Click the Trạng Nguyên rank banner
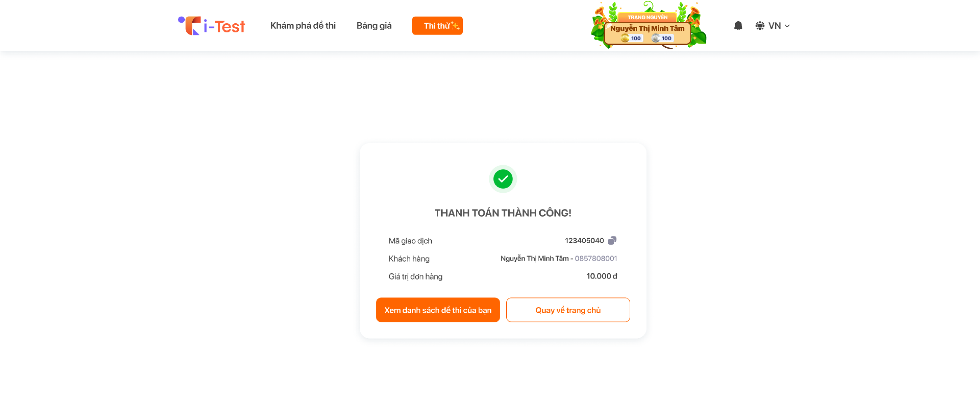The image size is (980, 417). tap(647, 17)
